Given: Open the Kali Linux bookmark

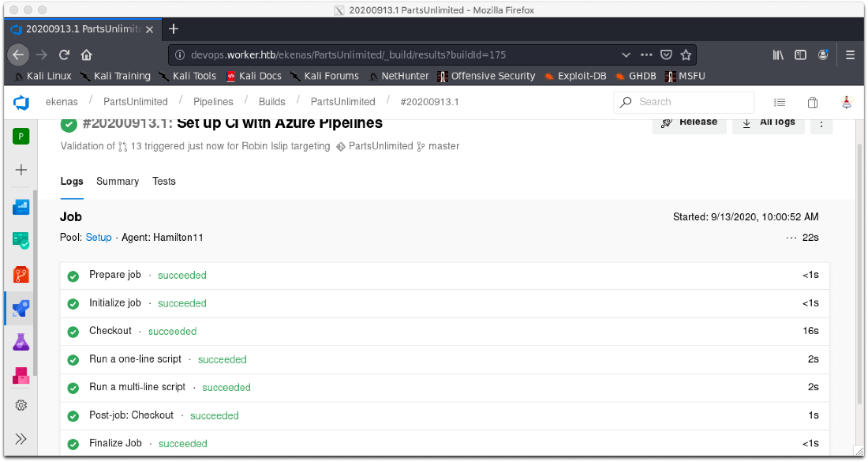Looking at the screenshot, I should (x=43, y=76).
